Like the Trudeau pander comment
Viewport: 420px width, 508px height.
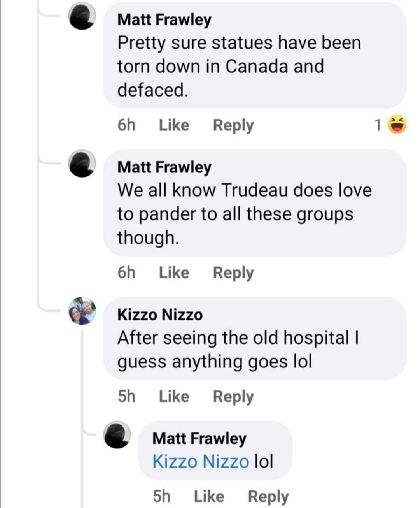click(174, 272)
